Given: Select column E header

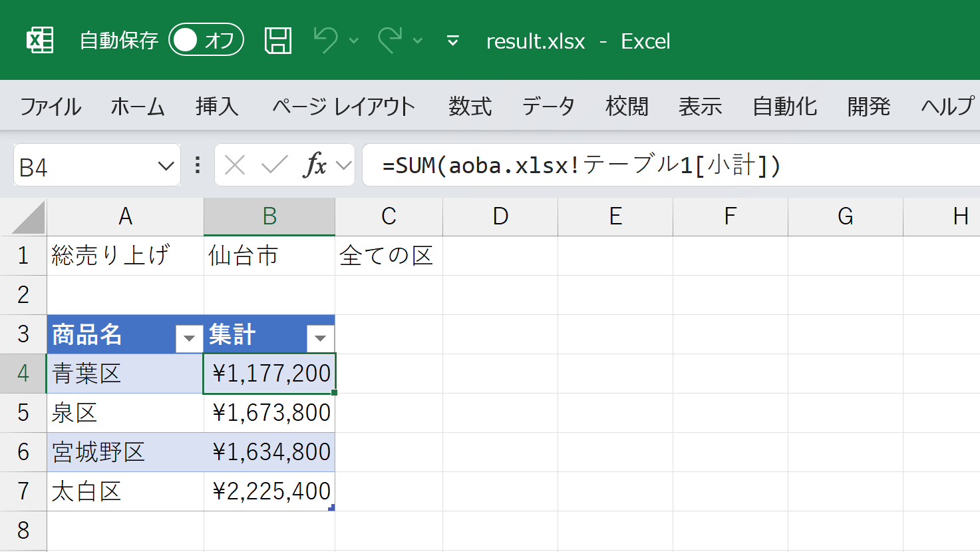Looking at the screenshot, I should [x=615, y=217].
